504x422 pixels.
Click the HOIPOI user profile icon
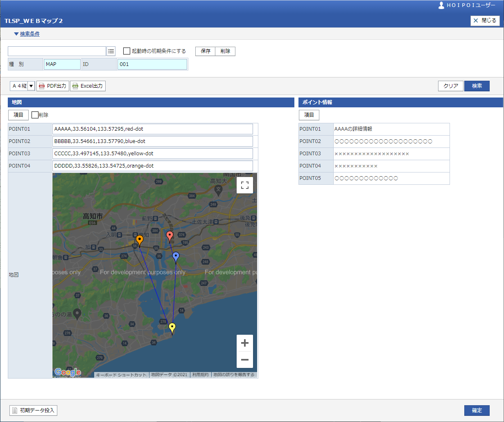[x=441, y=5]
